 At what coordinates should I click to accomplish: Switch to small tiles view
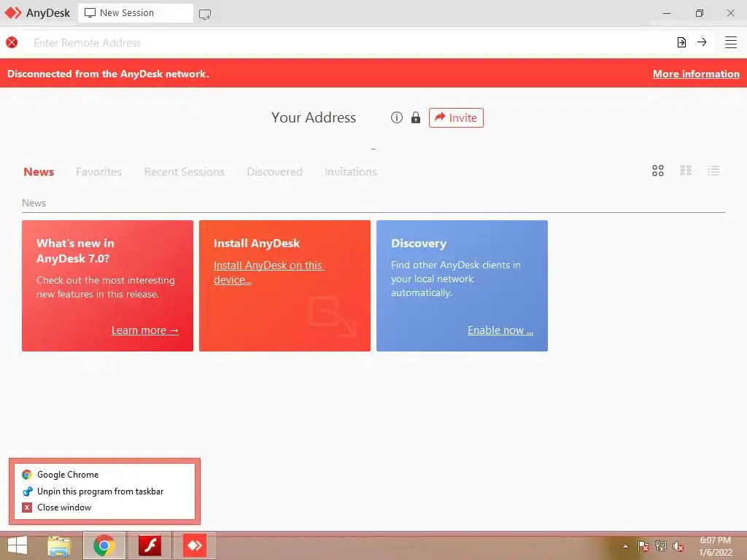pos(686,171)
